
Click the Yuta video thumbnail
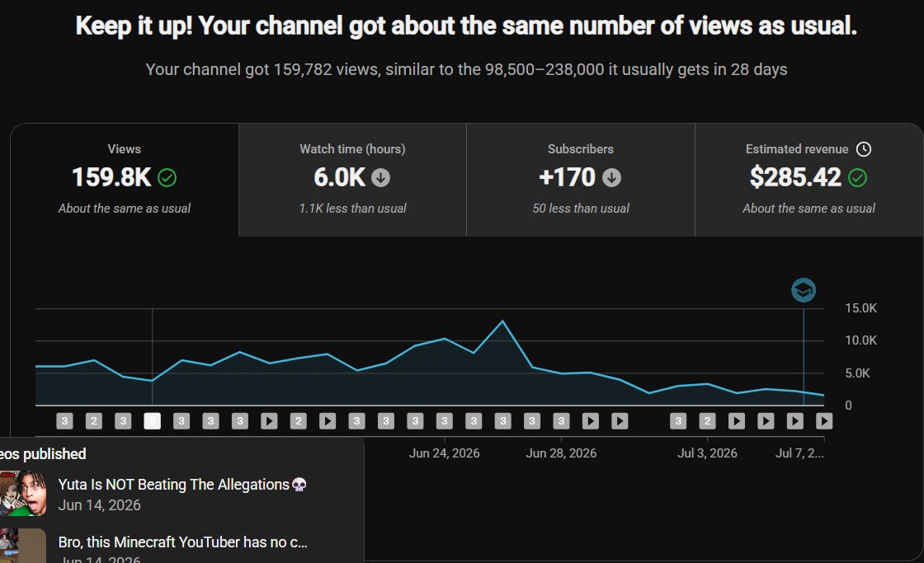click(23, 494)
